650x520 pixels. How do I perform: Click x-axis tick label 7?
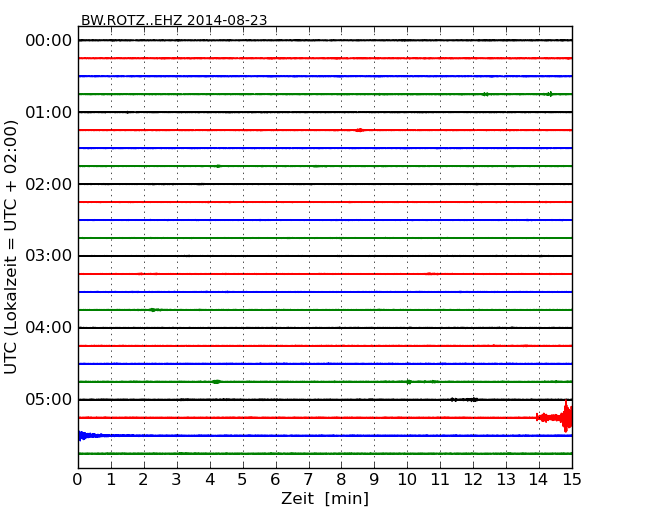click(308, 480)
